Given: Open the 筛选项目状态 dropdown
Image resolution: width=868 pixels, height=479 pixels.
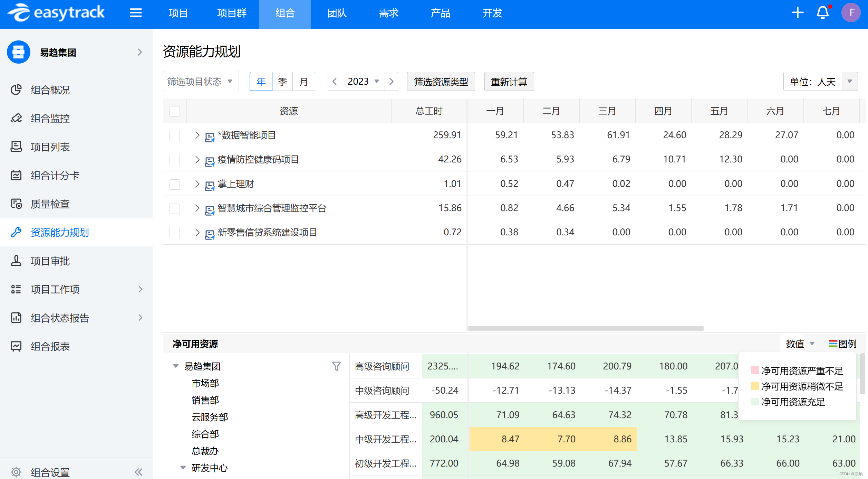Looking at the screenshot, I should pyautogui.click(x=201, y=82).
